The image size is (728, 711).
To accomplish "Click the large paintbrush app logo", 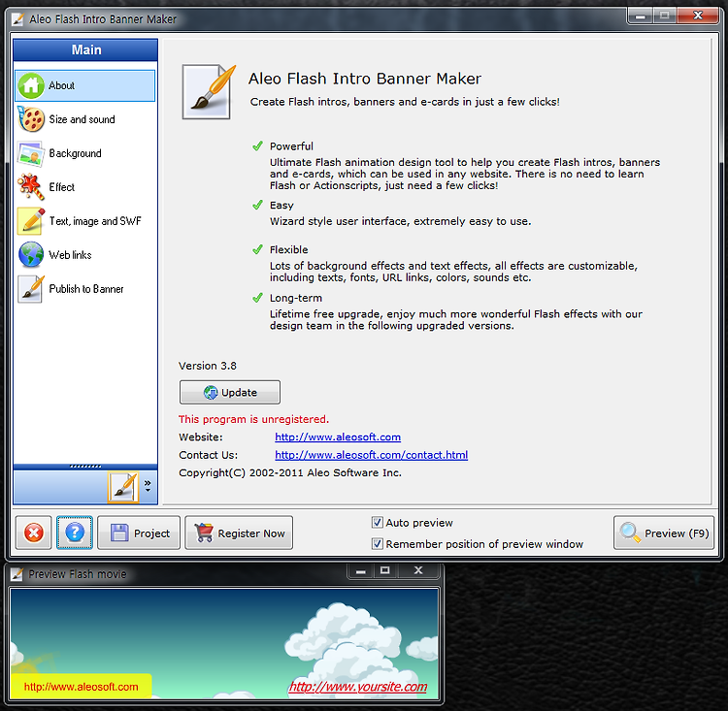I will 209,91.
